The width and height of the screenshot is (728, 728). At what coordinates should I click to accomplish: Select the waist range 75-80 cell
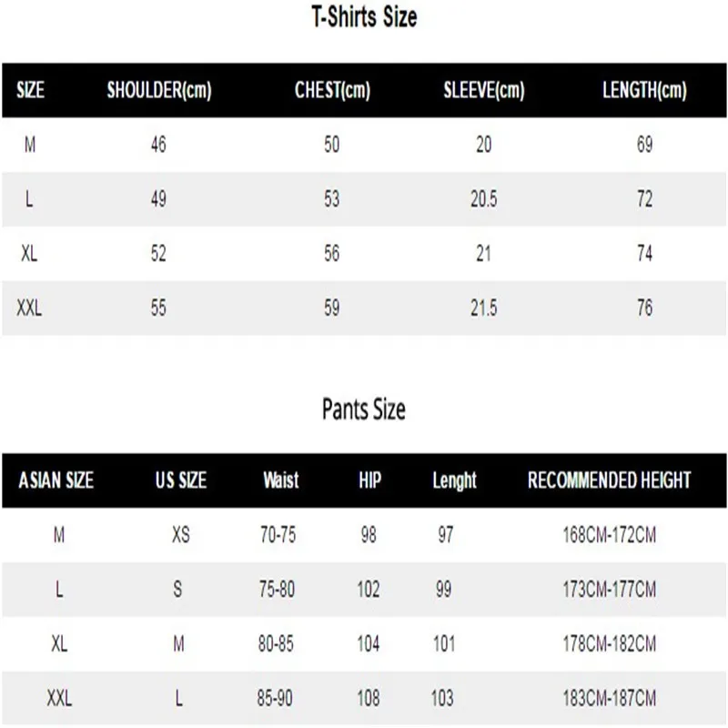[277, 590]
